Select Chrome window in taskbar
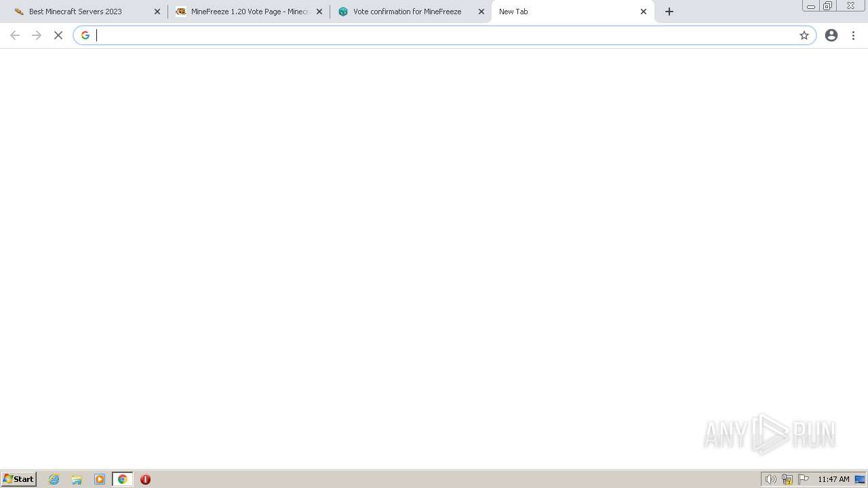 coord(122,479)
